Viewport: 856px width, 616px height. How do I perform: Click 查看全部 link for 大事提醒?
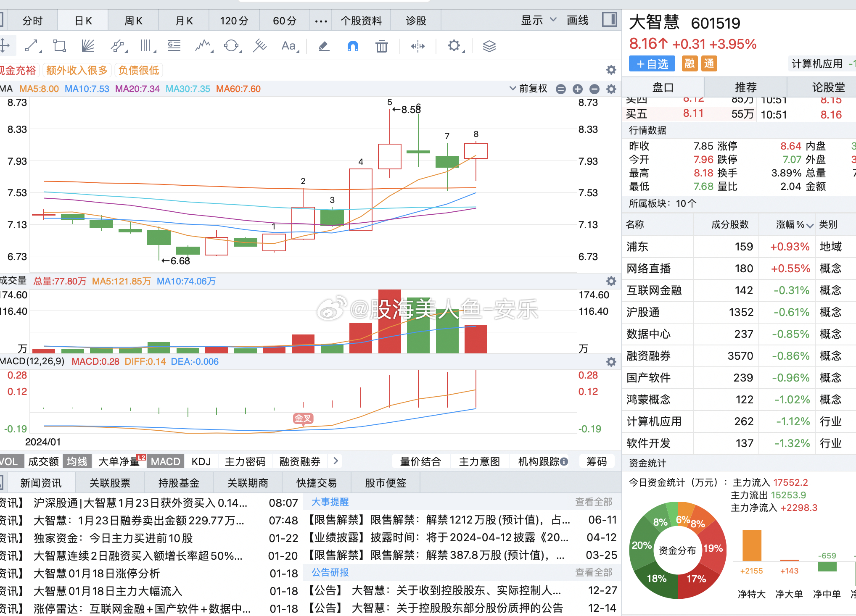594,502
